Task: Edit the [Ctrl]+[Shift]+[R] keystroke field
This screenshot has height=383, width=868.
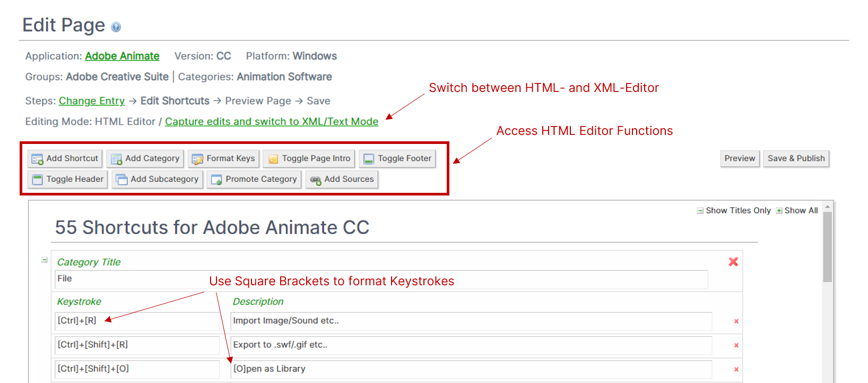Action: point(137,345)
